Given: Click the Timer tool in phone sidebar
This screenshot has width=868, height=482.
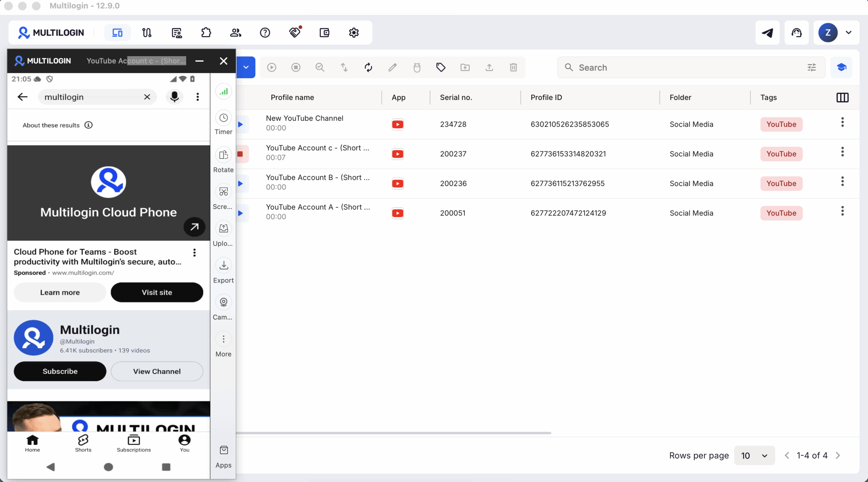Looking at the screenshot, I should (223, 123).
